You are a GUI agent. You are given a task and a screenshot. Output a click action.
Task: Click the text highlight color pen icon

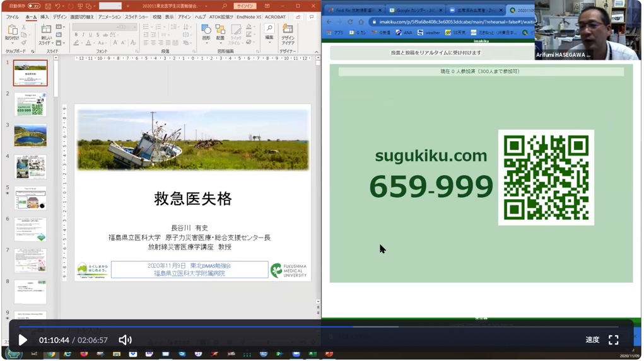(x=76, y=43)
